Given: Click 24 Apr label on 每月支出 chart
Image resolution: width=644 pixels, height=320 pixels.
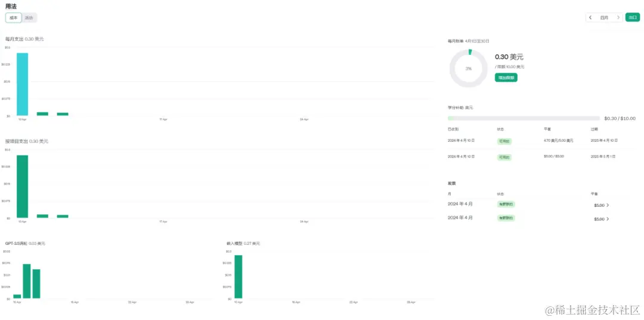Looking at the screenshot, I should pos(304,119).
